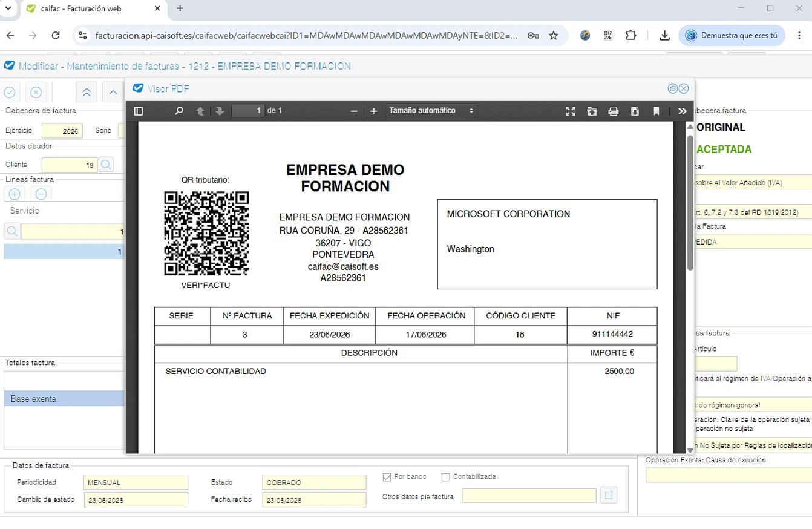Open Chrome downloads panel

(x=664, y=35)
